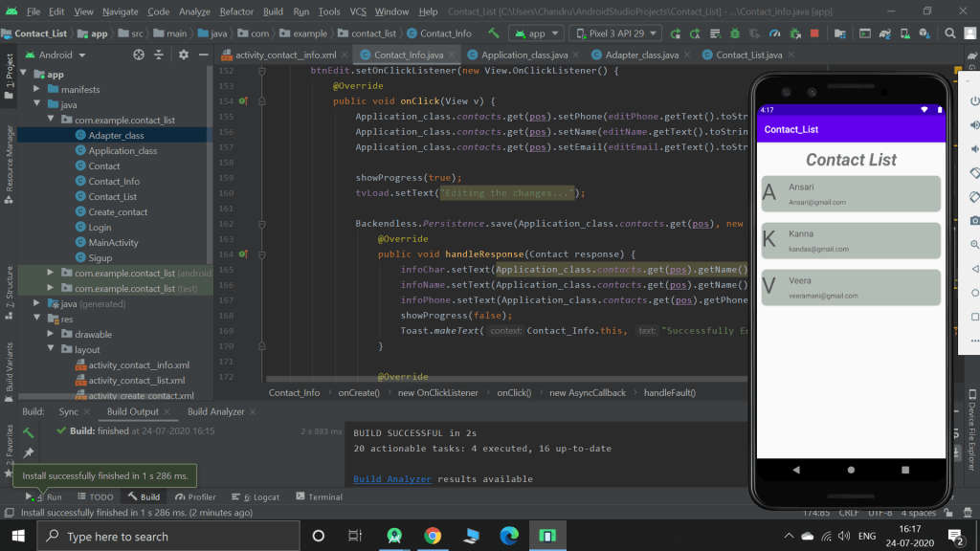Screen dimensions: 980x551
Task: Switch to the Adapter_class.java editor tab
Action: pyautogui.click(x=639, y=55)
